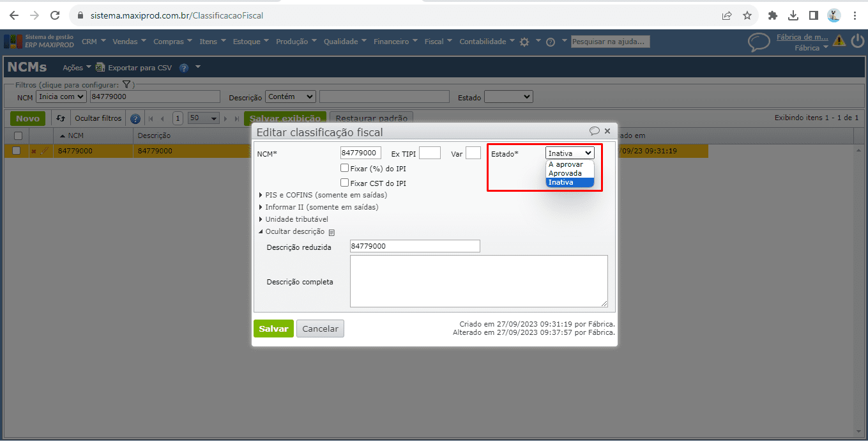Screen dimensions: 868x441
Task: Open Descrição filter 'Contém' dropdown
Action: tap(291, 97)
